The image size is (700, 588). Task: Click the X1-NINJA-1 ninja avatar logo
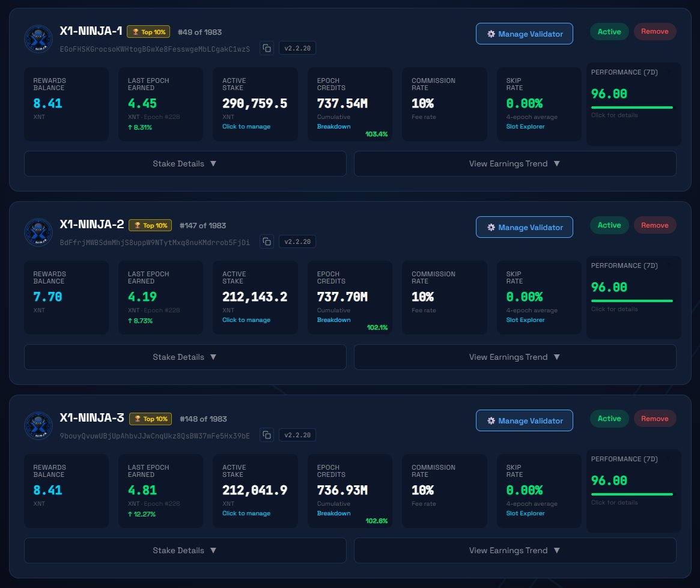tap(38, 39)
